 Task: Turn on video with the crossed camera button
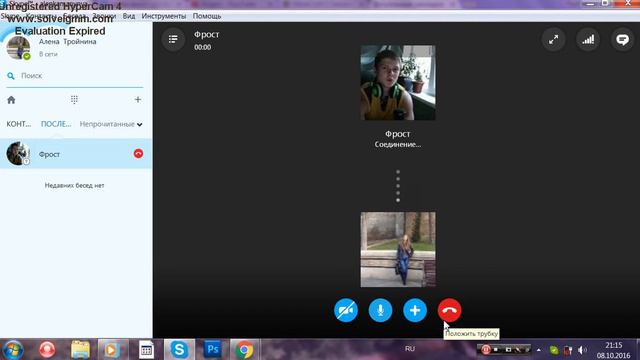(x=346, y=310)
